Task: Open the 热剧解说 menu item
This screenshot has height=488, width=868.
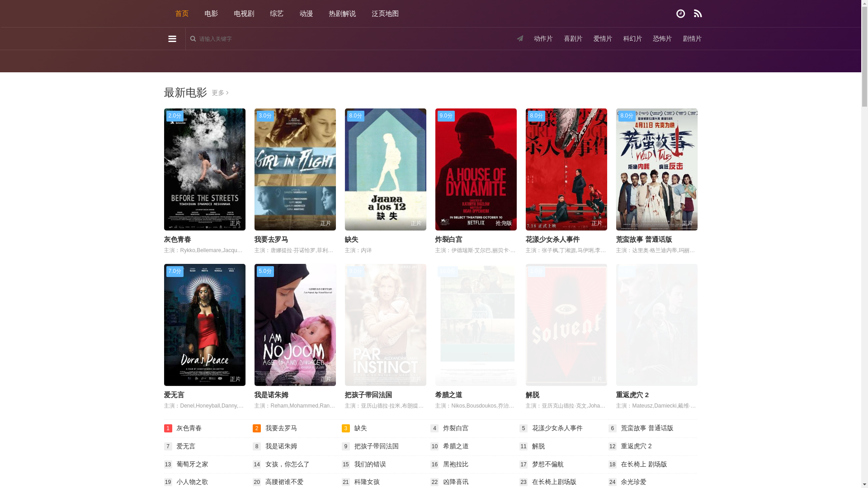Action: click(342, 14)
